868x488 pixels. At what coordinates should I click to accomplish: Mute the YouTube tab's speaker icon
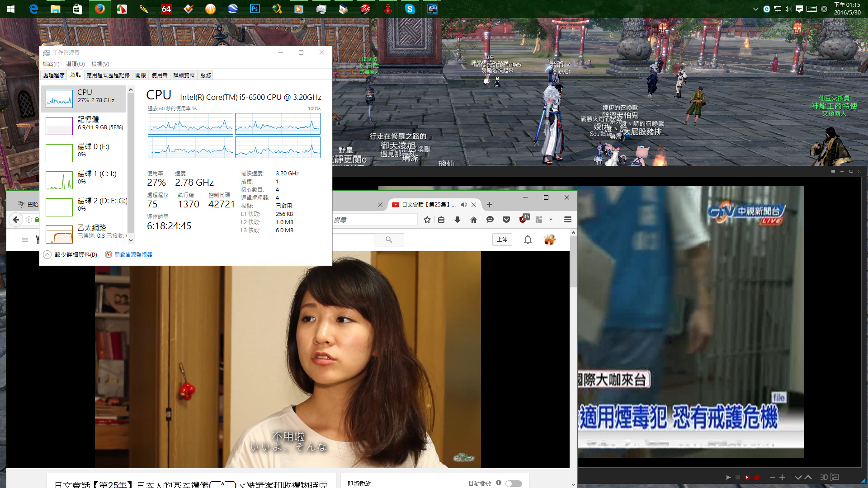click(464, 205)
